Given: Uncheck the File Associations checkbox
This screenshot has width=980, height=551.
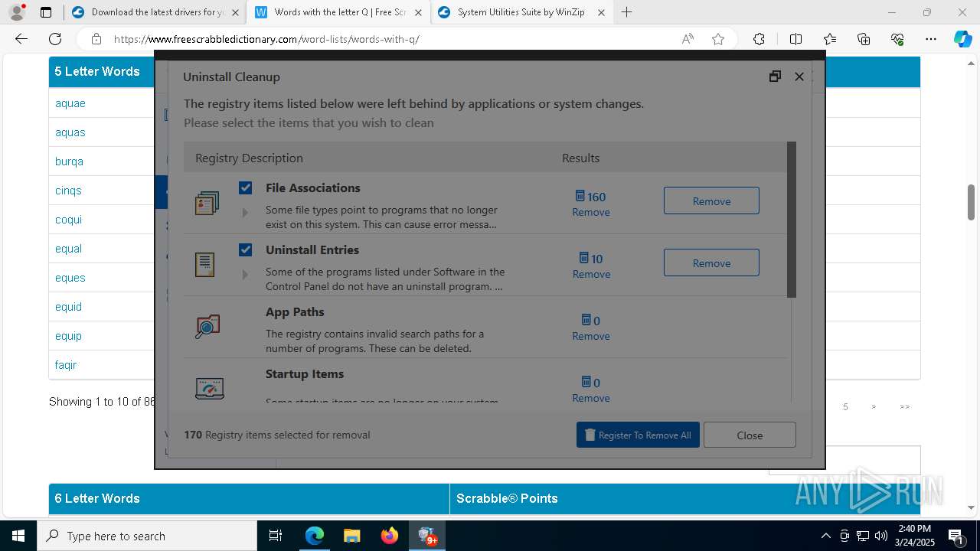Looking at the screenshot, I should coord(245,187).
